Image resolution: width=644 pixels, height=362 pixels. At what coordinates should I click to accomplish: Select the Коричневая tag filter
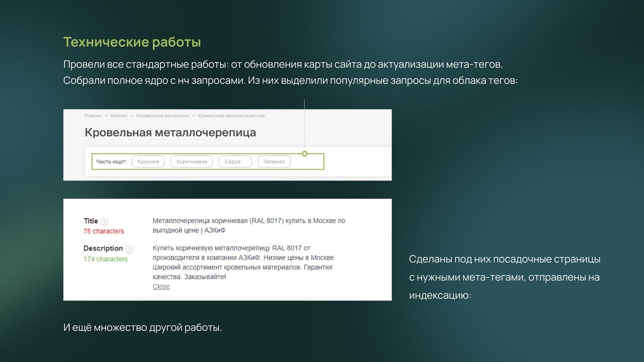click(x=192, y=161)
